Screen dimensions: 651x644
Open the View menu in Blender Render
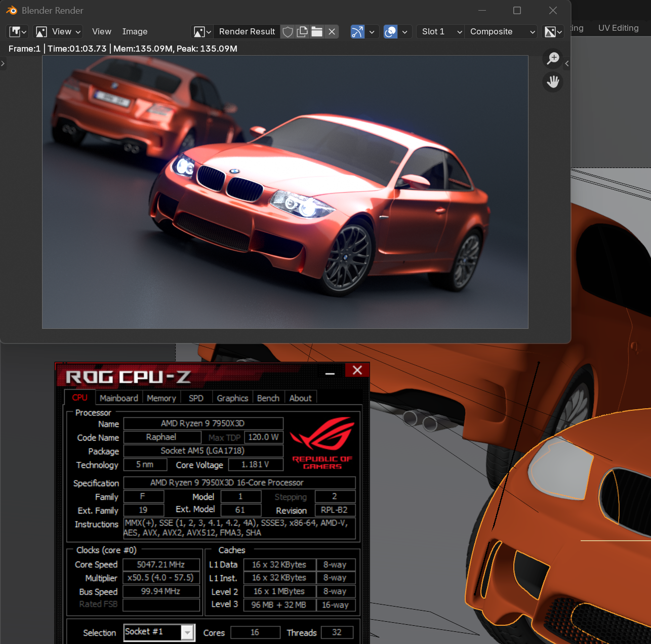click(x=101, y=31)
